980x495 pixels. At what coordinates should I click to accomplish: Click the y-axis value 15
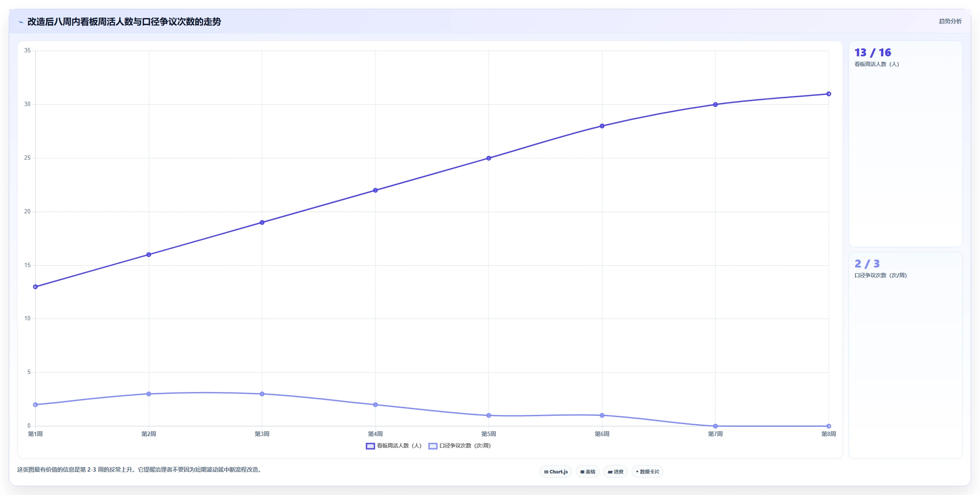coord(27,265)
